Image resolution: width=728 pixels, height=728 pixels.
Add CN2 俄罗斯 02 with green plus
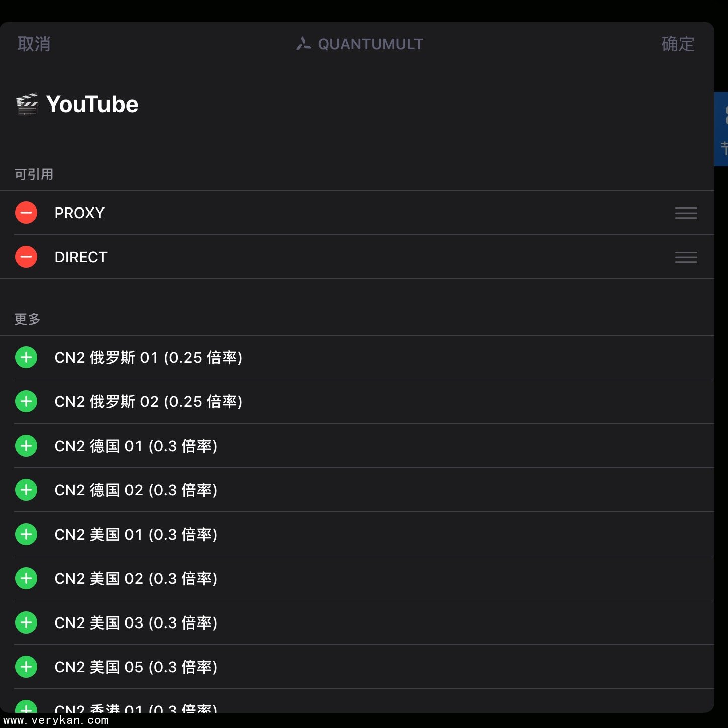(26, 402)
